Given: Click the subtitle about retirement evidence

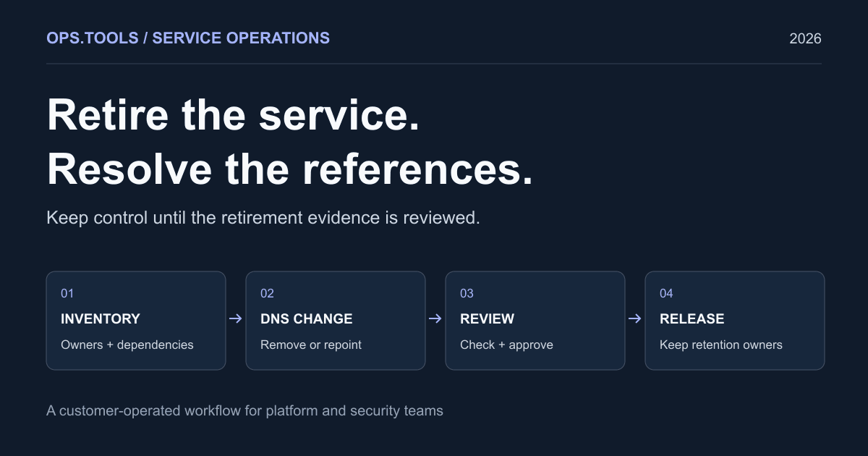Looking at the screenshot, I should pyautogui.click(x=263, y=218).
